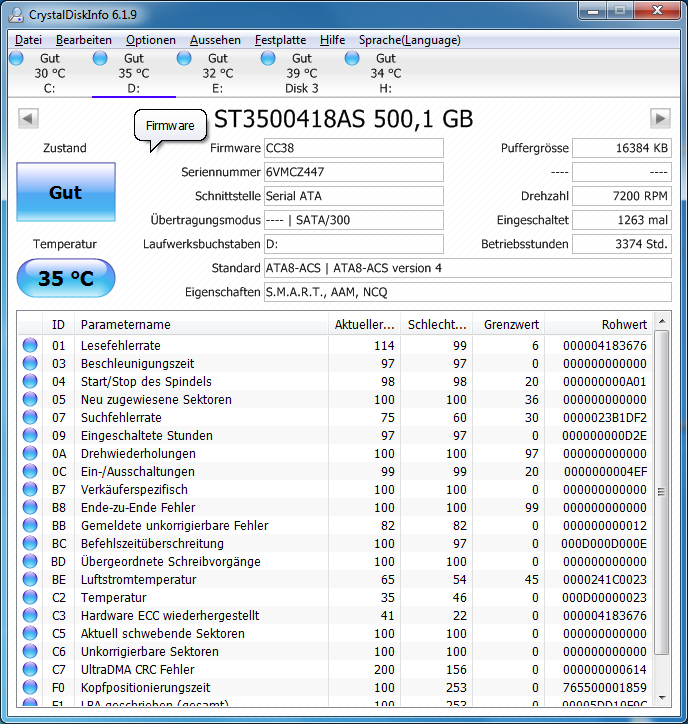Click the Schnittstelle field Serial ATA

(354, 196)
